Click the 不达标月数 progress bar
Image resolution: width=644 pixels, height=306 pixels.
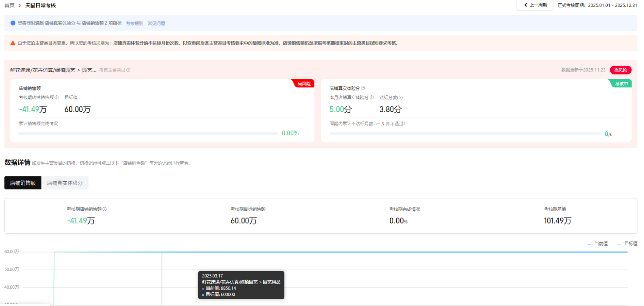pyautogui.click(x=465, y=134)
